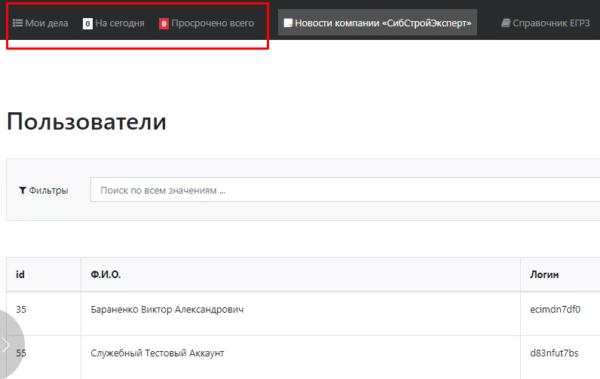Viewport: 600px width, 379px height.
Task: Expand the side panel chevron arrow
Action: click(x=6, y=345)
